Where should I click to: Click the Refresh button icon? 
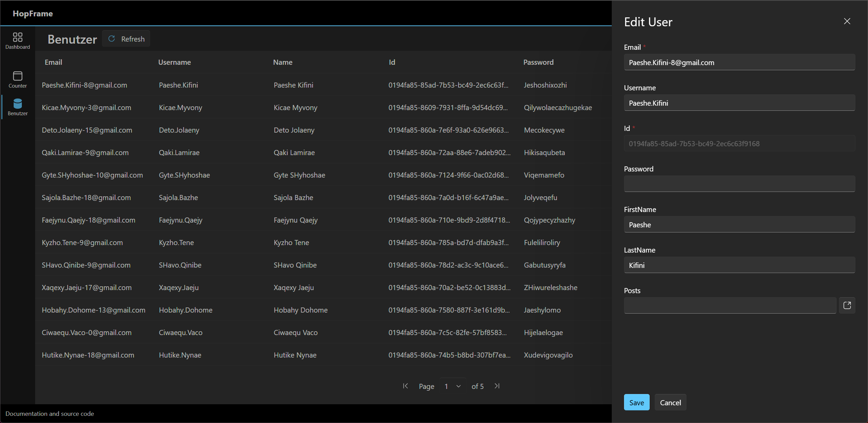point(112,39)
